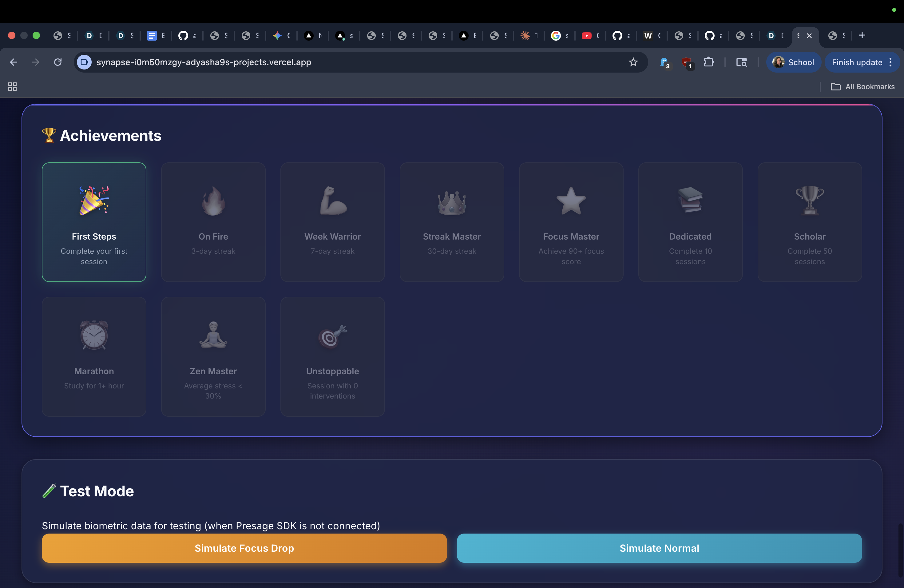The height and width of the screenshot is (588, 904).
Task: Open the browser Extensions puzzle icon
Action: coord(708,62)
